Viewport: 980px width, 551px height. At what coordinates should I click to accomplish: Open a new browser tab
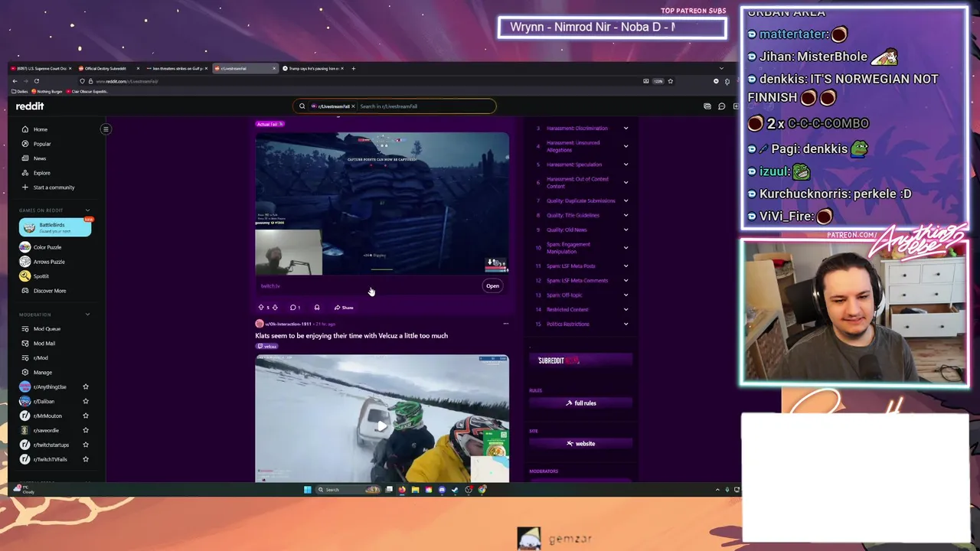click(353, 69)
